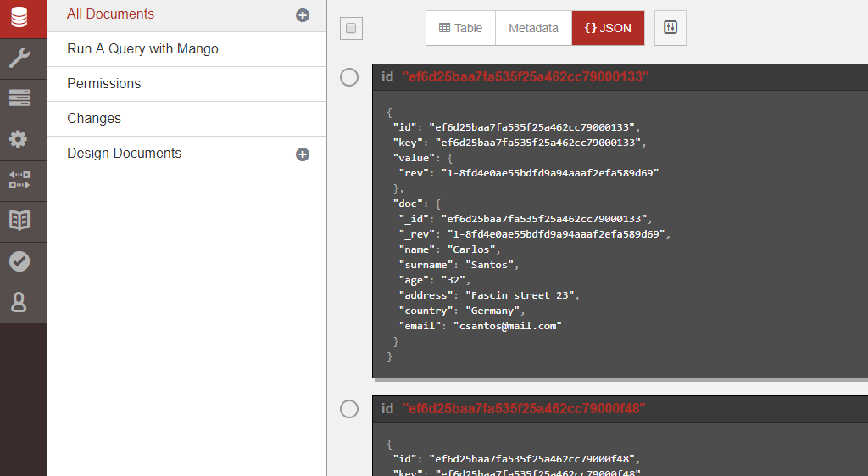The height and width of the screenshot is (476, 868).
Task: Open the Active Tasks sidebar icon
Action: click(x=19, y=98)
